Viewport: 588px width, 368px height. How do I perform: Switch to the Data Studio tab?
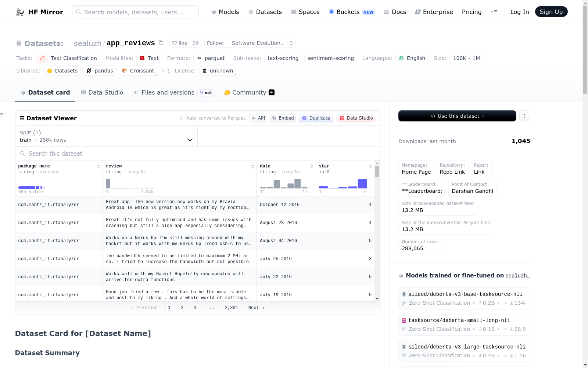(102, 93)
